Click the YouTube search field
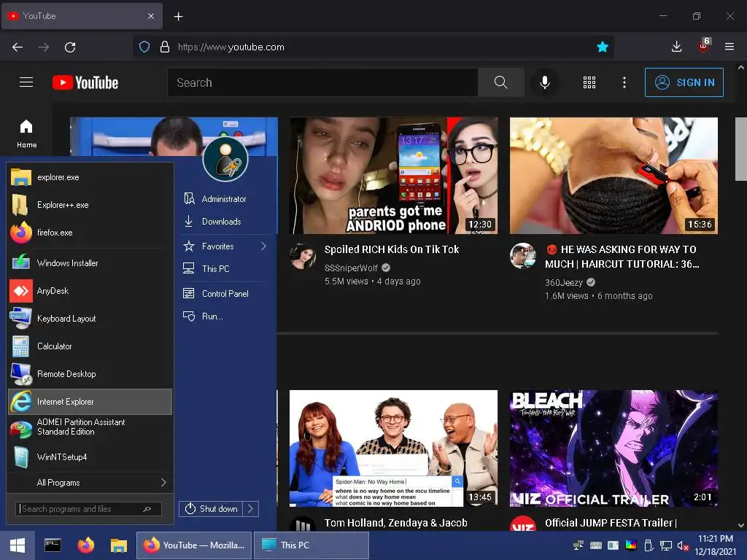Screen dimensions: 747x560 tap(322, 82)
